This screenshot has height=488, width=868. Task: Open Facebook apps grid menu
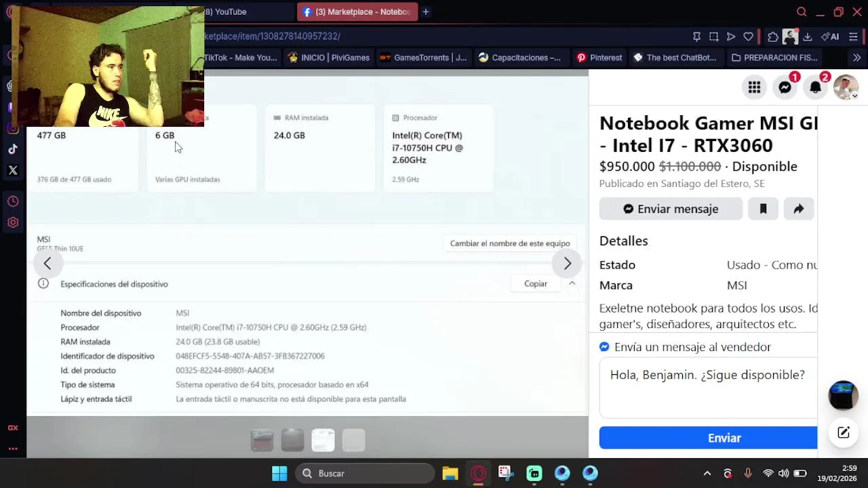[x=754, y=87]
